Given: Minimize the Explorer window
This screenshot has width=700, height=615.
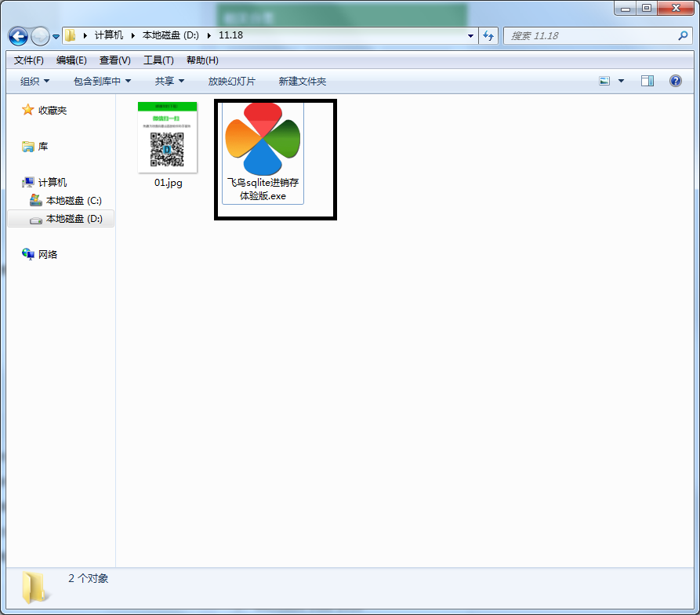Looking at the screenshot, I should tap(626, 8).
